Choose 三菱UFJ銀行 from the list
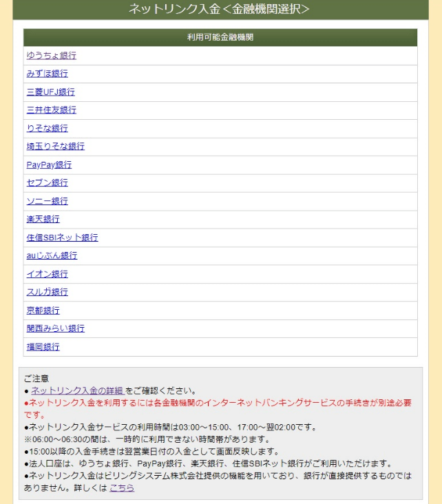Screen dimensions: 442x504 tap(51, 92)
